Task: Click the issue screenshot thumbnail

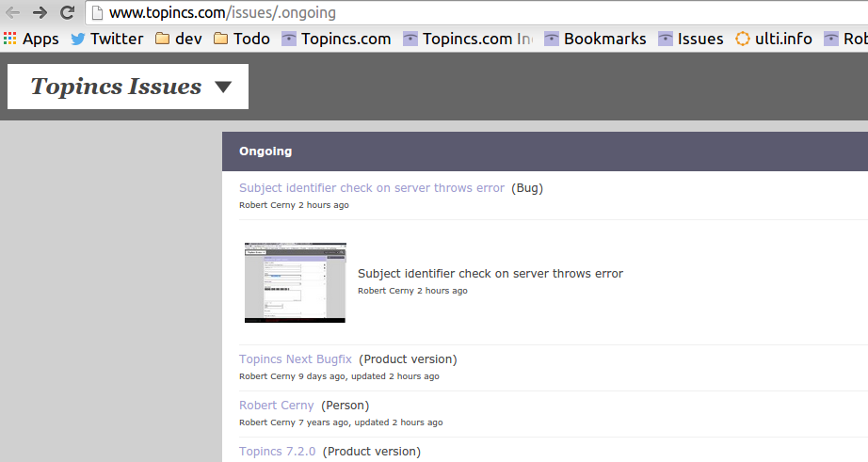Action: [x=295, y=282]
